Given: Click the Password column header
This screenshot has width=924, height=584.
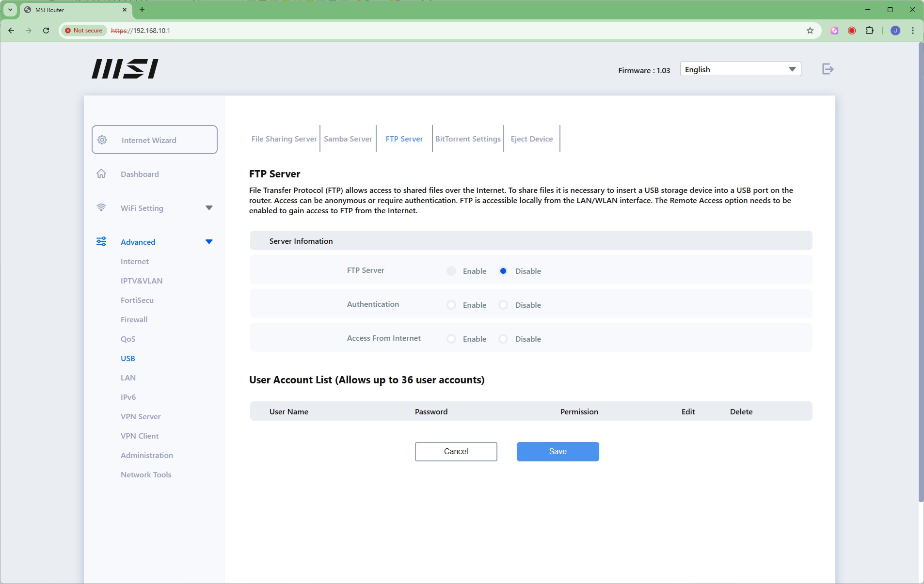Looking at the screenshot, I should (x=431, y=411).
